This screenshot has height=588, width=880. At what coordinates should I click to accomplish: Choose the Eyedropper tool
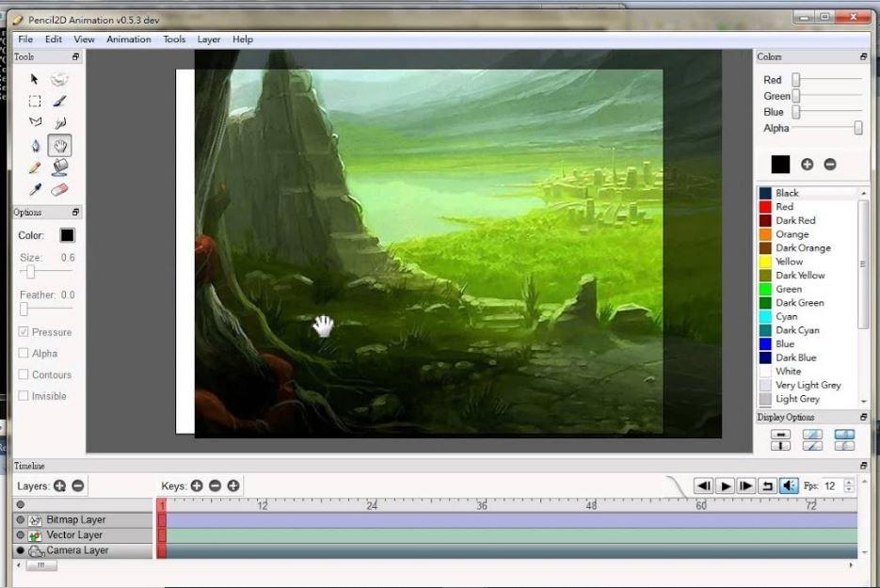coord(35,190)
